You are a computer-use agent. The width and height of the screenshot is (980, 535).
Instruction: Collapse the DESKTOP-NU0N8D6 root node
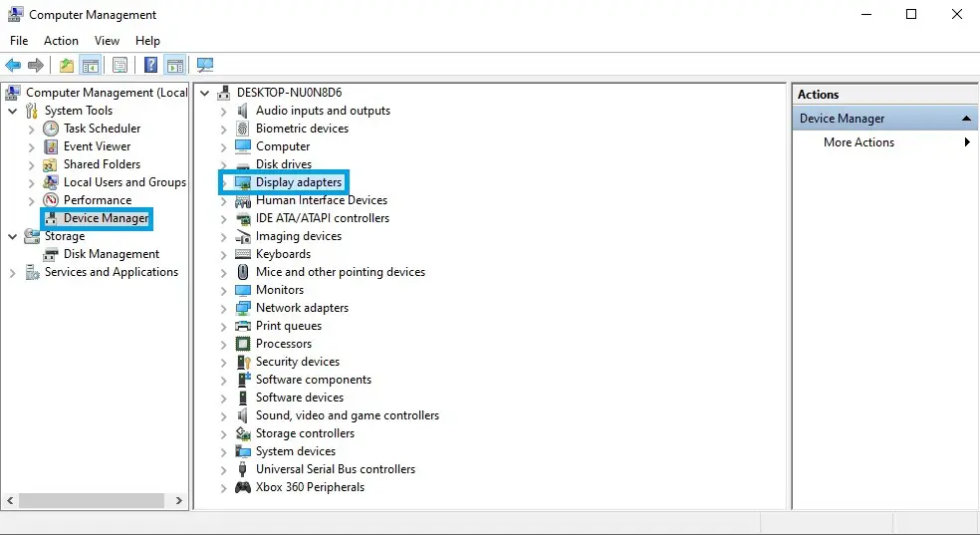click(204, 93)
